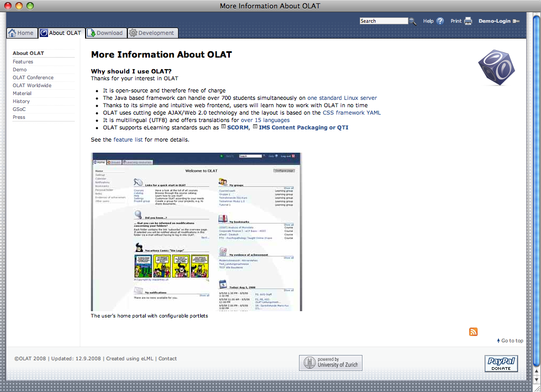The height and width of the screenshot is (392, 541).
Task: Open the History sidebar item
Action: click(x=21, y=101)
